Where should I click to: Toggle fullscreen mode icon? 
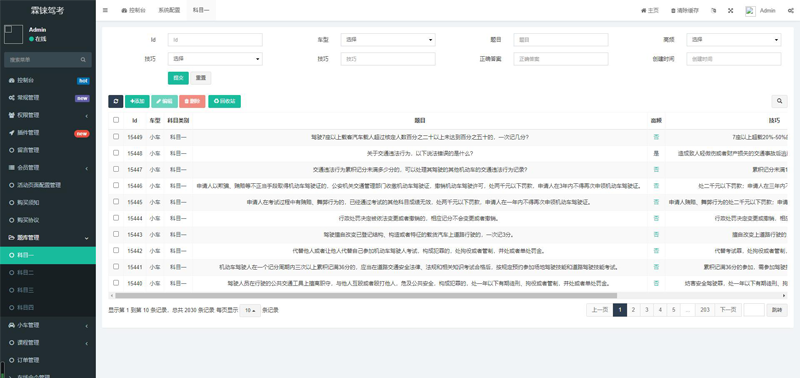[x=730, y=10]
